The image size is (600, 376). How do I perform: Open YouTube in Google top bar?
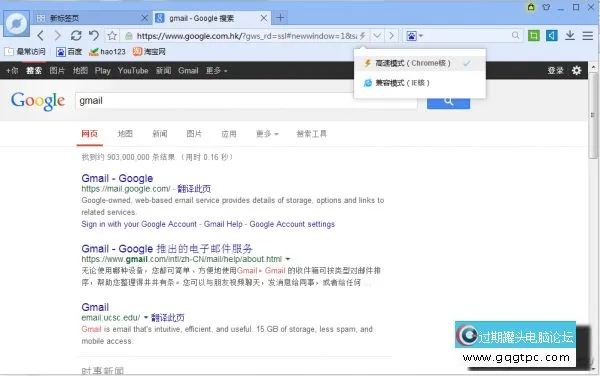pyautogui.click(x=133, y=71)
